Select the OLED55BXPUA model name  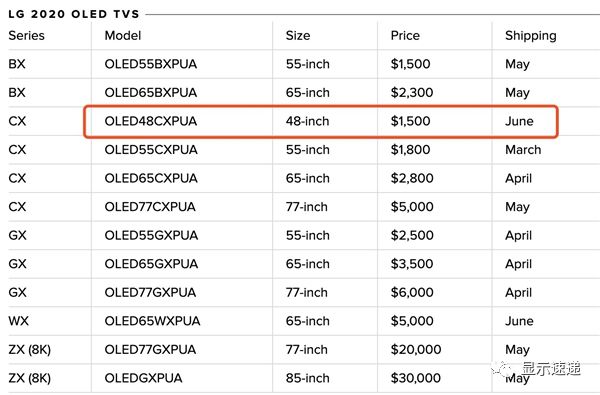pyautogui.click(x=151, y=64)
